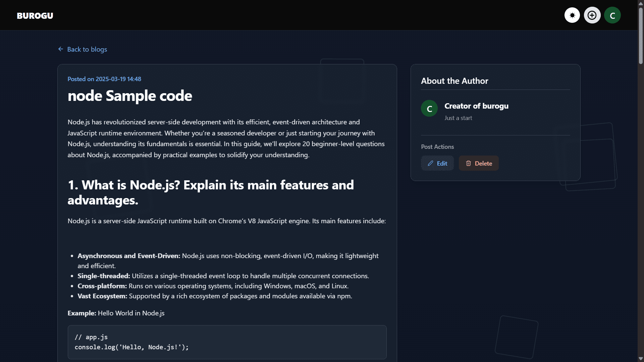Image resolution: width=644 pixels, height=362 pixels.
Task: Open the green C profile avatar in header
Action: coord(612,15)
